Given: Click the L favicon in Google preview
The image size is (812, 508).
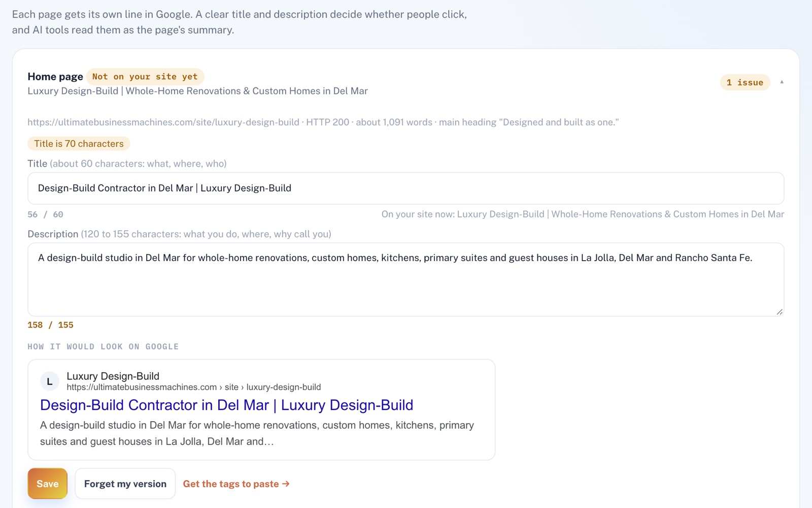Looking at the screenshot, I should (x=50, y=382).
